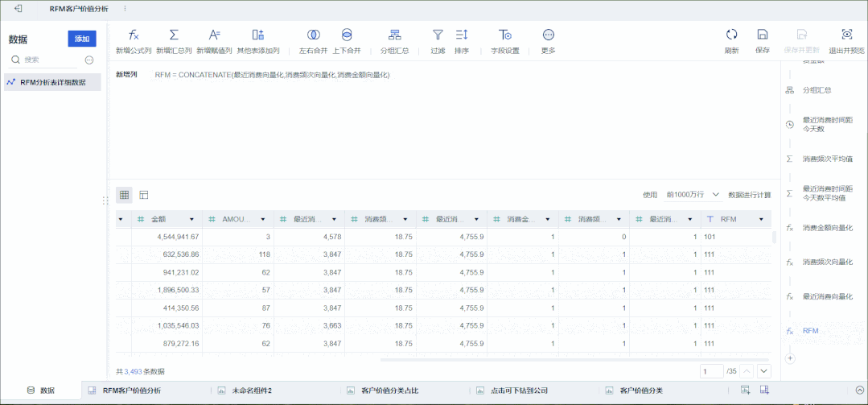
Task: Expand the 金额 column header dropdown arrow
Action: (x=191, y=219)
